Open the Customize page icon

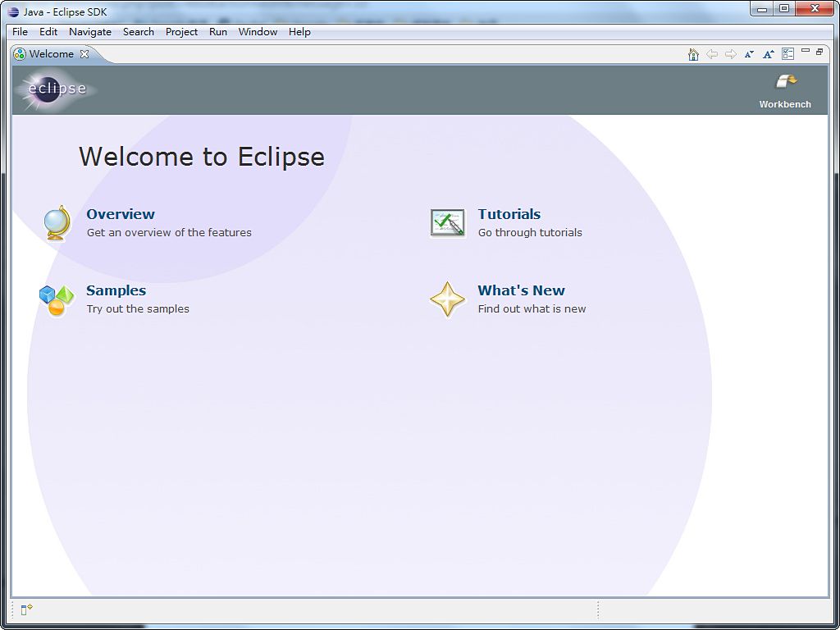pos(788,53)
